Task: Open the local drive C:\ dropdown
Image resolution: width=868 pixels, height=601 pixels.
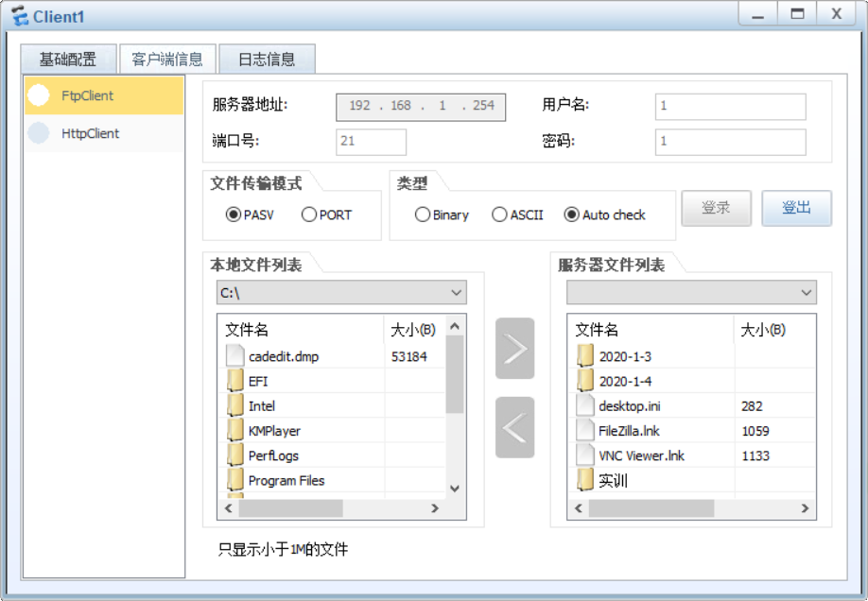Action: click(341, 292)
